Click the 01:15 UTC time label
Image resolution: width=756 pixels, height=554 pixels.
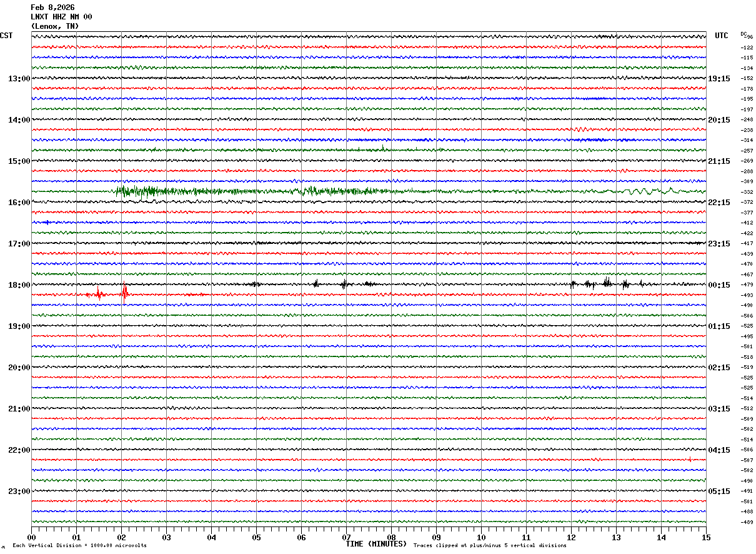tap(719, 326)
